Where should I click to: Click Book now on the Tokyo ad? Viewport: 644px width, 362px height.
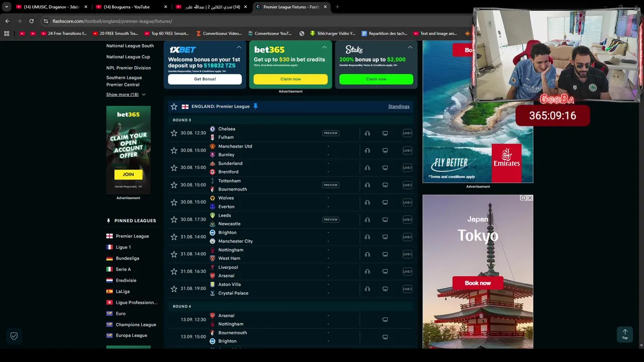(477, 283)
